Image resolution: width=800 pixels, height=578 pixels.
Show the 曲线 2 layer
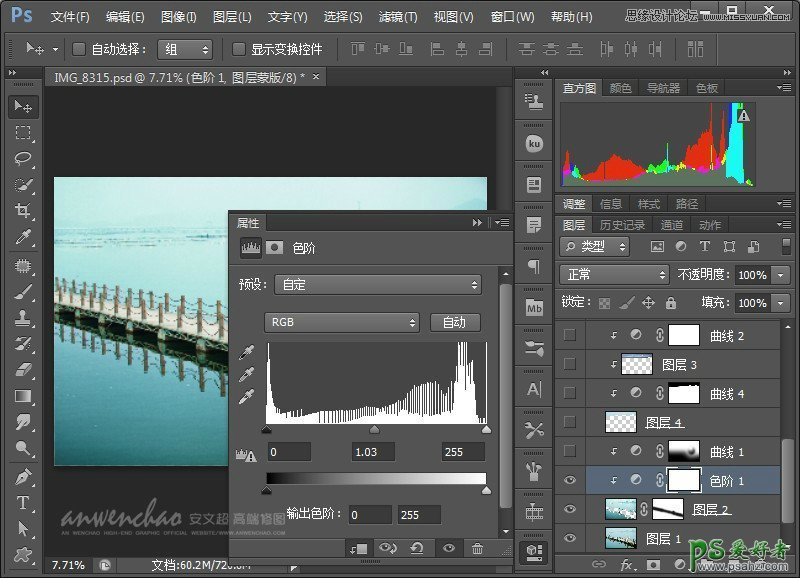click(x=570, y=335)
